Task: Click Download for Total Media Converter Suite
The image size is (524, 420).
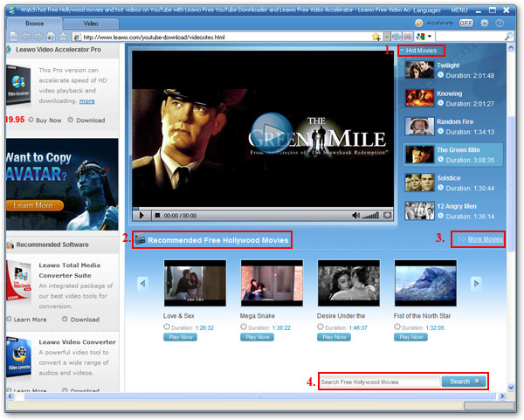Action: point(81,320)
